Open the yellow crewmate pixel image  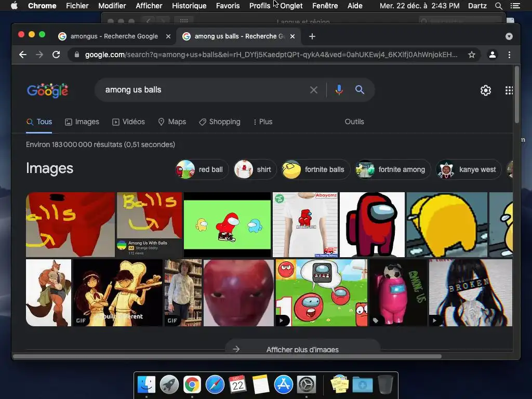coord(447,224)
